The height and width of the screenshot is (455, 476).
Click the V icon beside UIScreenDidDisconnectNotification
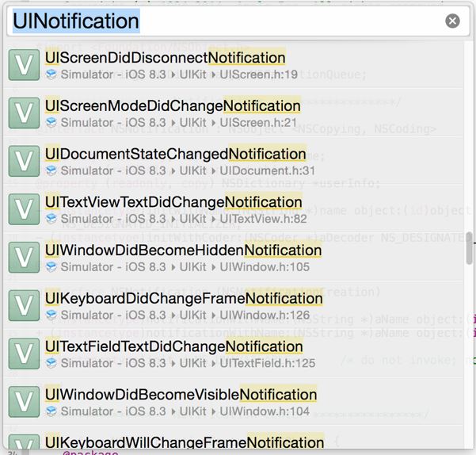pyautogui.click(x=24, y=66)
